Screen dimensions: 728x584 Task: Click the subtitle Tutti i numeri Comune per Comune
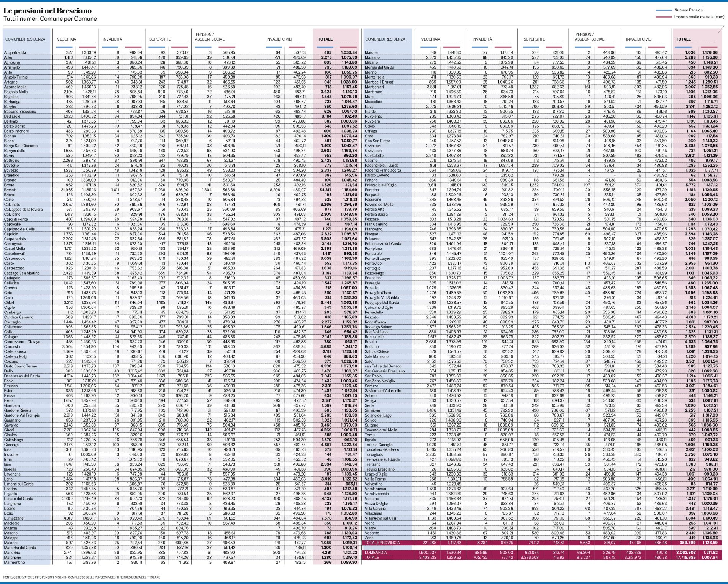[x=50, y=19]
